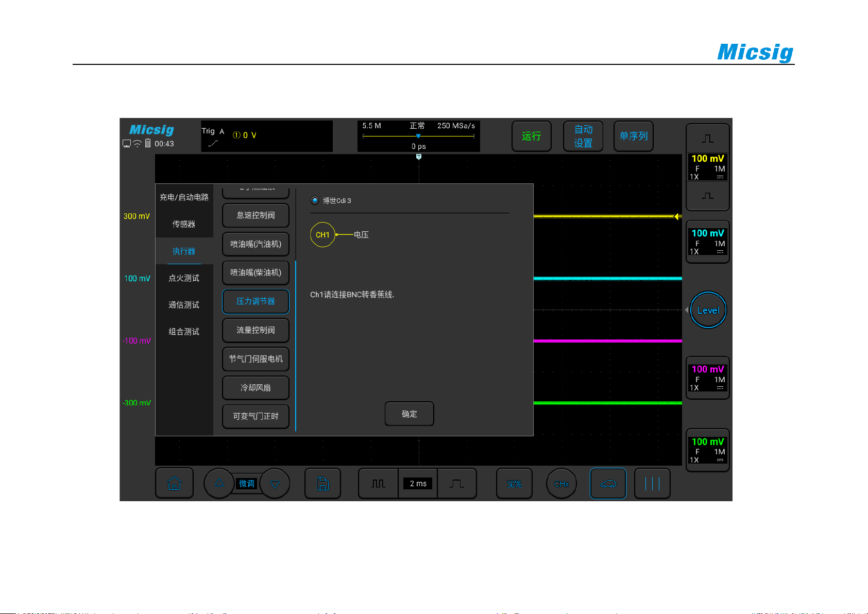
Task: Tap the WiFi status icon
Action: 137,144
